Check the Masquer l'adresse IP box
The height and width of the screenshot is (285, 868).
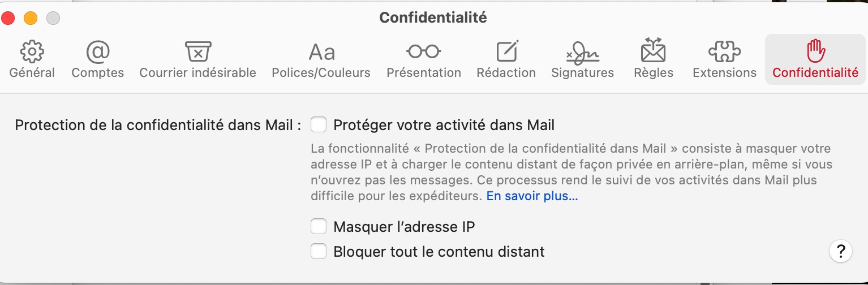click(x=319, y=227)
